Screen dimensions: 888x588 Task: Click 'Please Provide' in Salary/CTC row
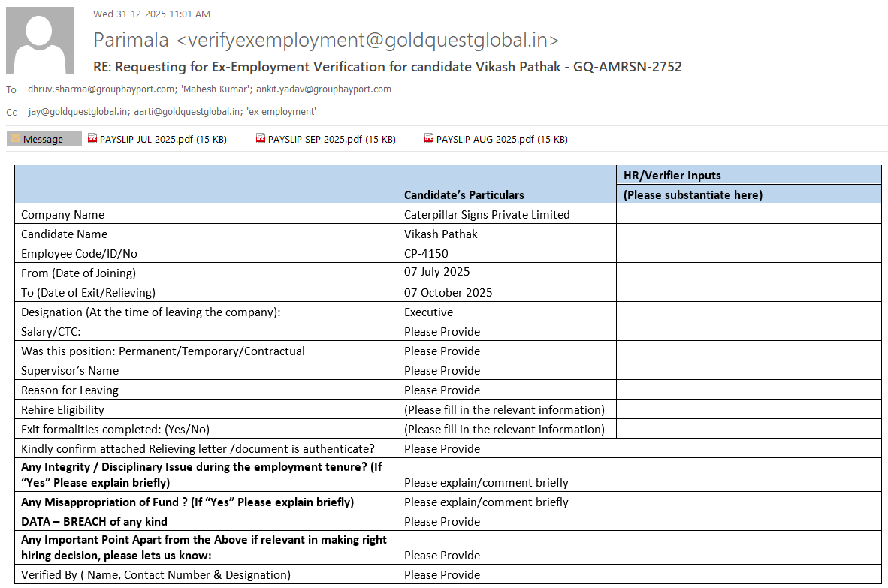coord(442,332)
